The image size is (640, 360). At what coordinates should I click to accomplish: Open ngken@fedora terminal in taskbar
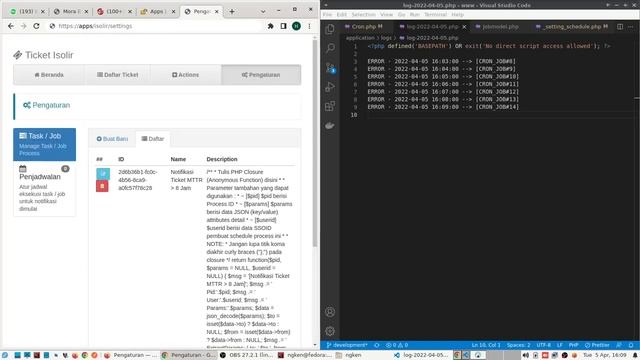pyautogui.click(x=305, y=355)
